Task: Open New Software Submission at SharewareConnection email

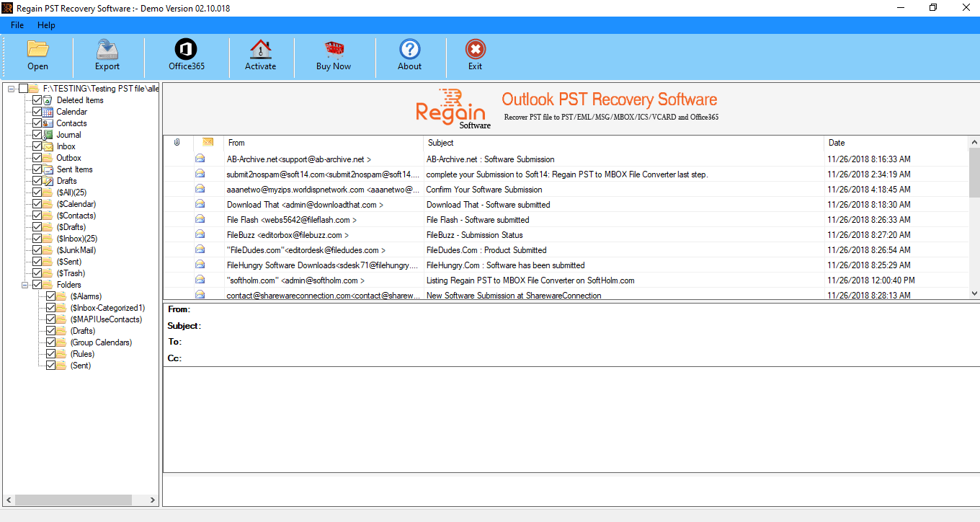Action: point(566,295)
